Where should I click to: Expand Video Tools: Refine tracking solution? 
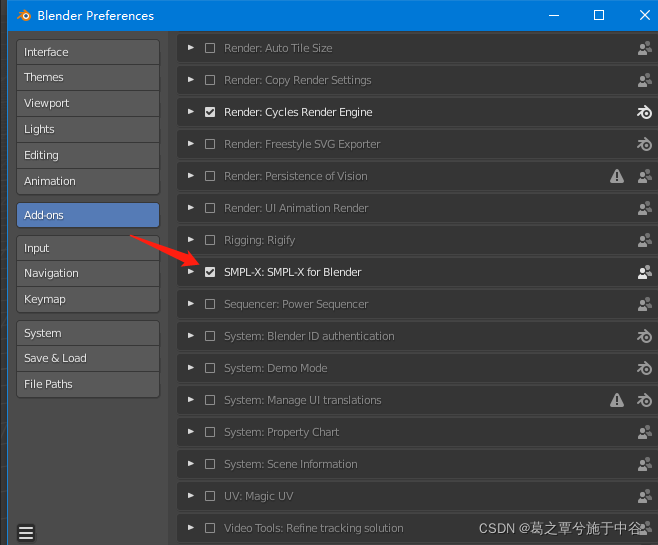191,528
